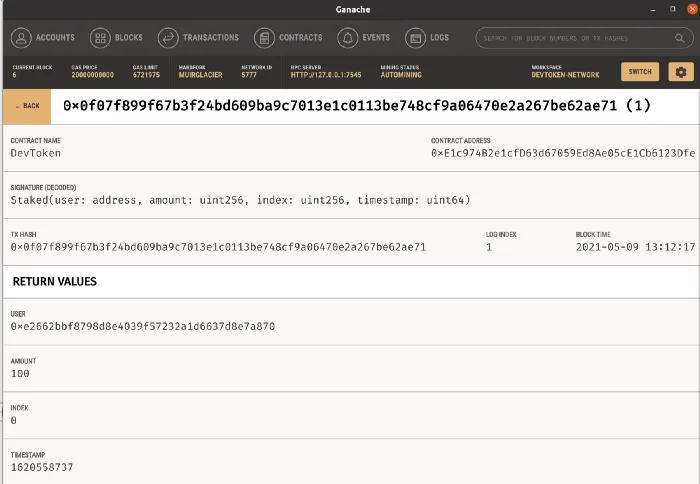The image size is (700, 484).
Task: Open the Accounts tab
Action: pos(55,38)
